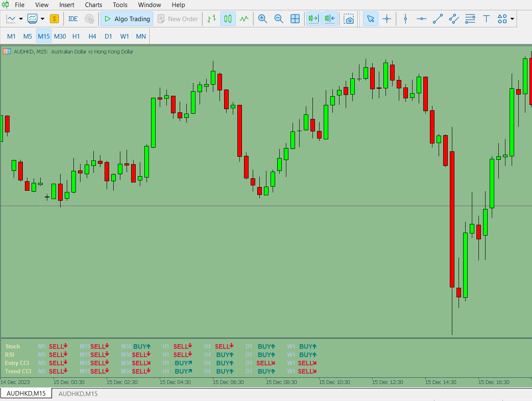This screenshot has width=532, height=401.
Task: Select the candlestick chart icon
Action: click(x=227, y=19)
